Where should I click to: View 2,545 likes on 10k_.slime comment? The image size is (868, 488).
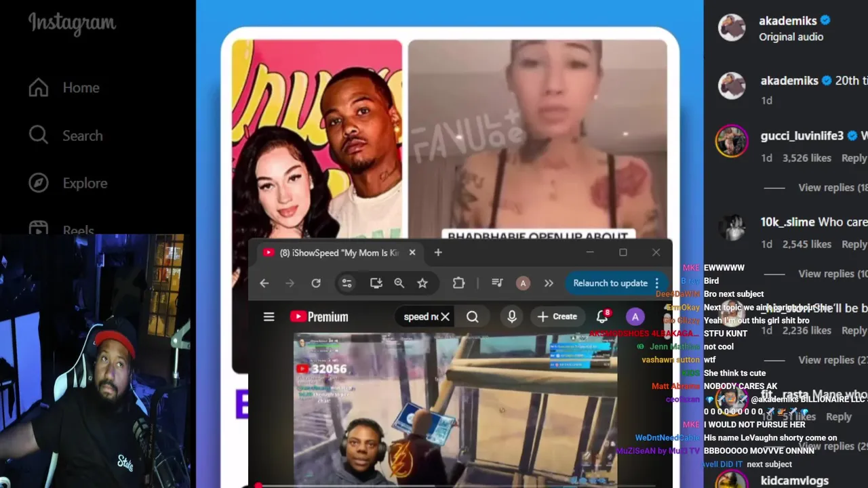pos(806,244)
